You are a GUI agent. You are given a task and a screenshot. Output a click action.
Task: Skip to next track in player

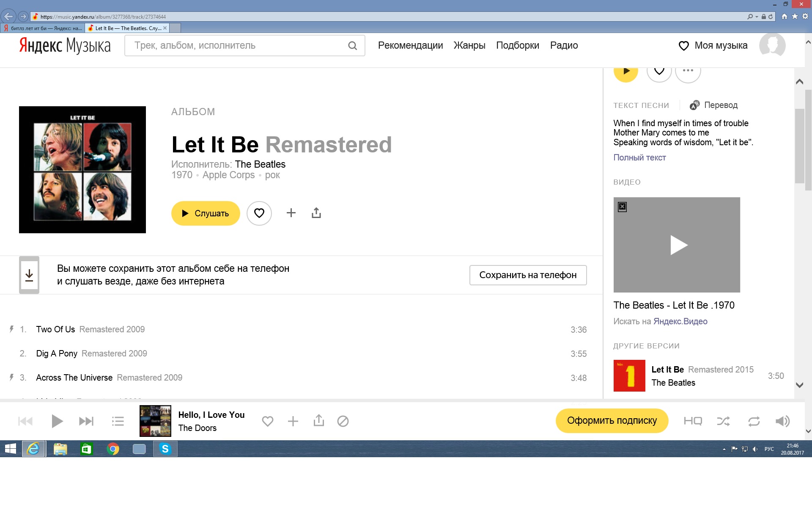pyautogui.click(x=86, y=421)
